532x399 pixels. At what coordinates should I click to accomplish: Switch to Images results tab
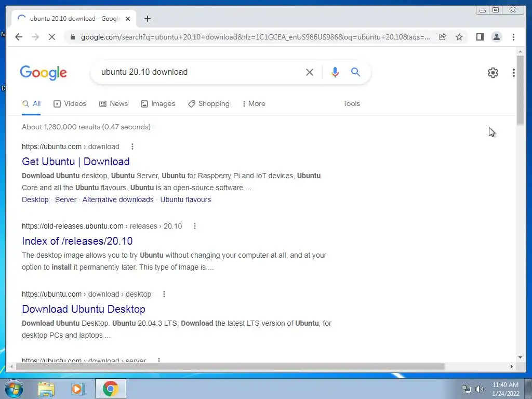pyautogui.click(x=158, y=104)
